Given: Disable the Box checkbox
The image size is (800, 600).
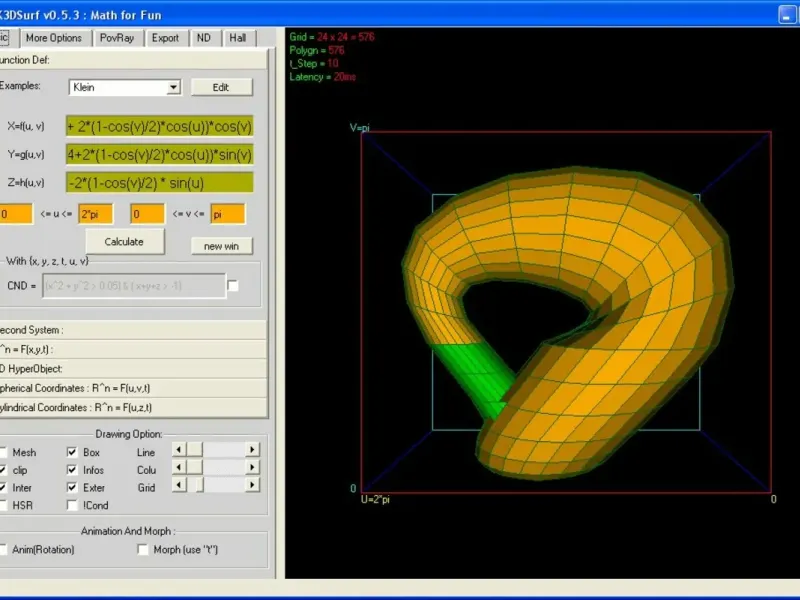Looking at the screenshot, I should 72,452.
